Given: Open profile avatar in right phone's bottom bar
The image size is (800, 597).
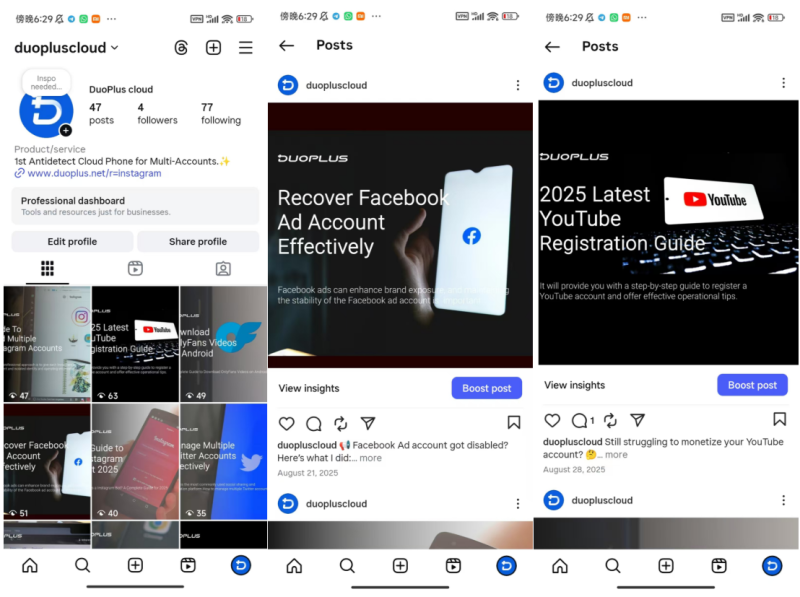Looking at the screenshot, I should [772, 566].
